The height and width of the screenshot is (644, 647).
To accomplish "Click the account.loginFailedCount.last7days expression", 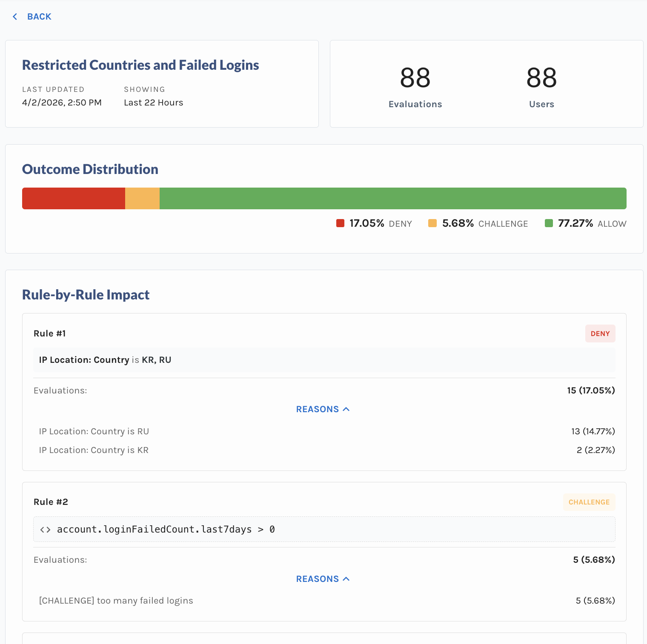I will pyautogui.click(x=166, y=530).
